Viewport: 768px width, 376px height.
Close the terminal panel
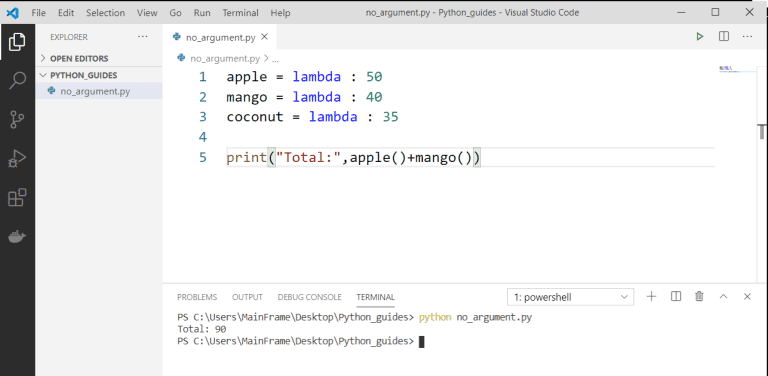pos(747,297)
